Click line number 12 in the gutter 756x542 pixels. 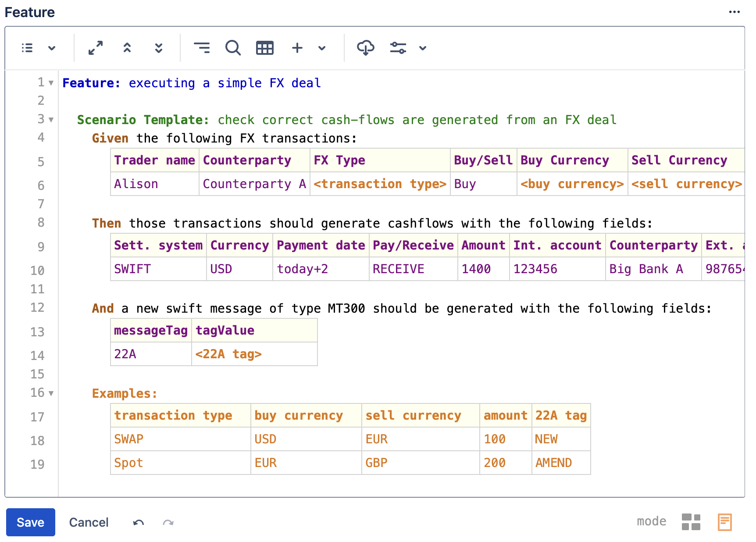(x=37, y=307)
